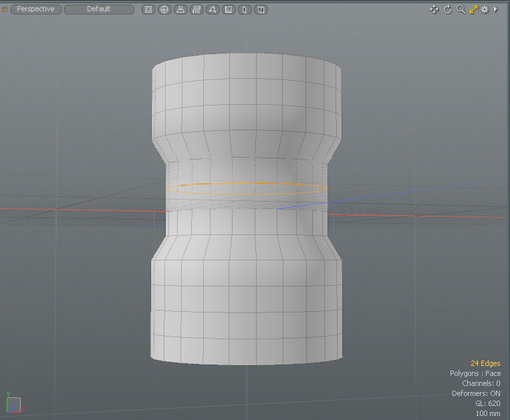510x420 pixels.
Task: Click the rotate view icon
Action: click(x=448, y=9)
